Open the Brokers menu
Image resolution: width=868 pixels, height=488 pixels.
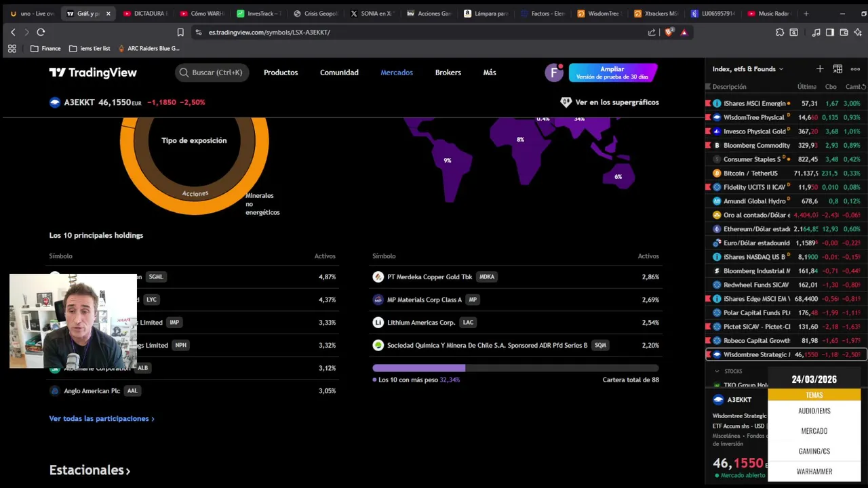coord(448,73)
